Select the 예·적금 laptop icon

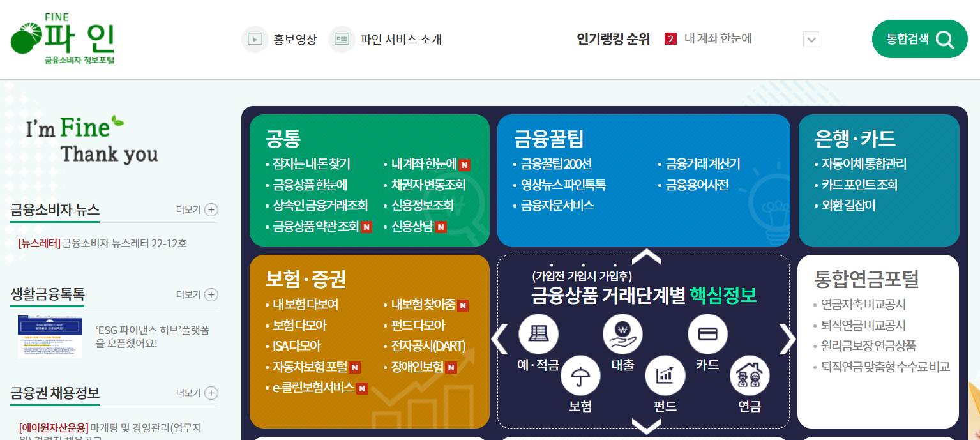point(538,334)
